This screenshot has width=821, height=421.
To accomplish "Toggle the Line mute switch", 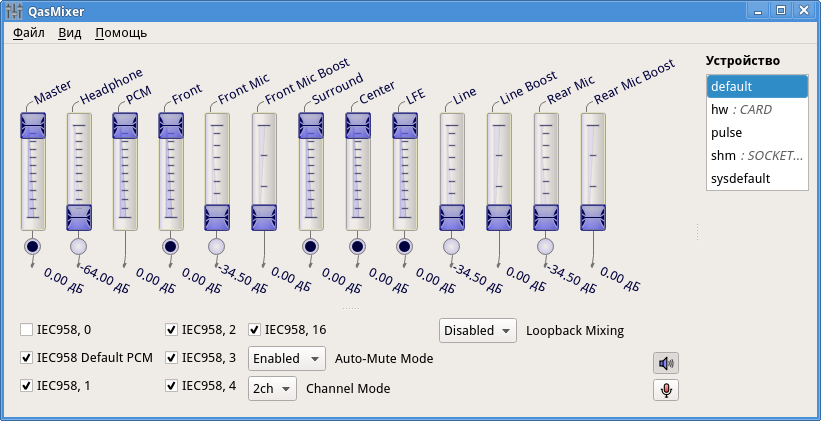I will point(451,247).
